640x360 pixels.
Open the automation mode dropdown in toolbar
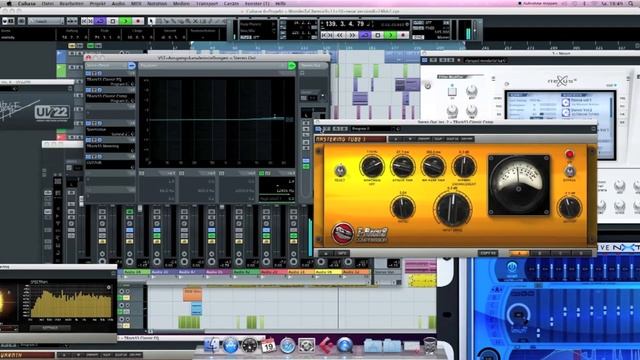46,21
